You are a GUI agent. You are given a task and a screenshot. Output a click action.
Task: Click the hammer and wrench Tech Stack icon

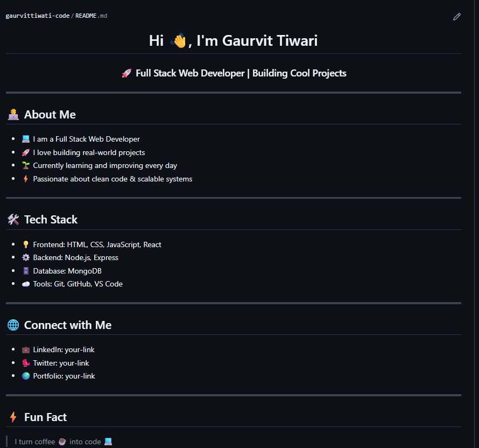(x=13, y=220)
